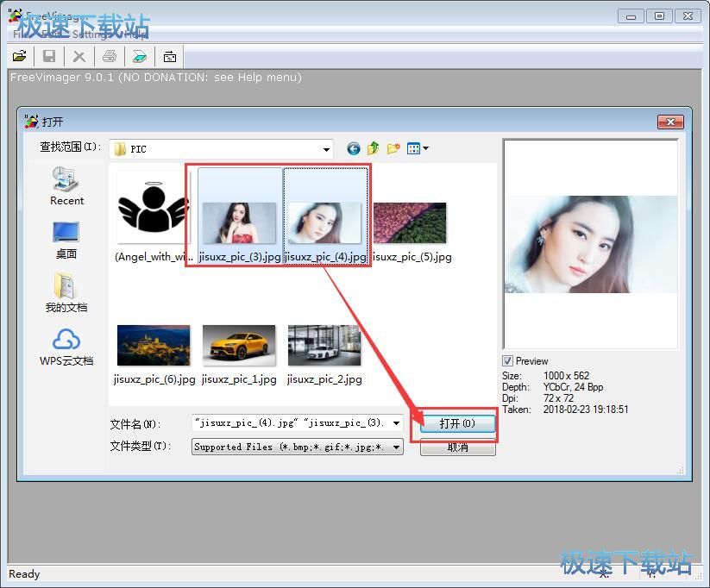The height and width of the screenshot is (588, 710).
Task: Uncheck the Preview checkbox
Action: (x=508, y=361)
